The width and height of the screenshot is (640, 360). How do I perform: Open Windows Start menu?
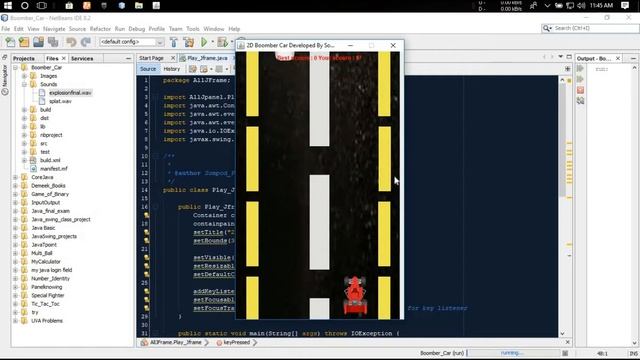8,6
